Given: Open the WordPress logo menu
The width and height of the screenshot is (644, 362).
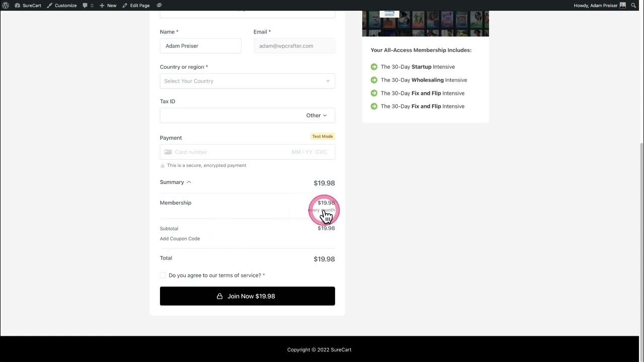Looking at the screenshot, I should coord(6,5).
